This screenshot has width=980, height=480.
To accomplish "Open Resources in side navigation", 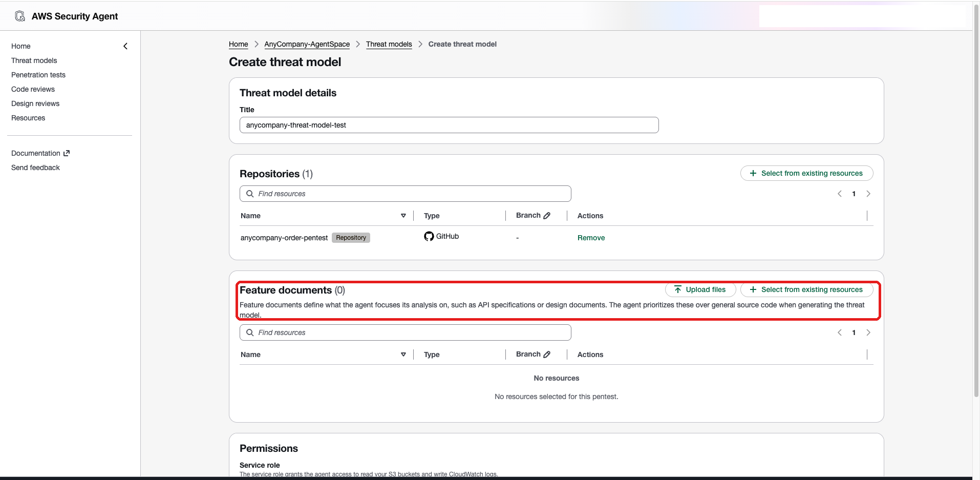I will tap(28, 118).
